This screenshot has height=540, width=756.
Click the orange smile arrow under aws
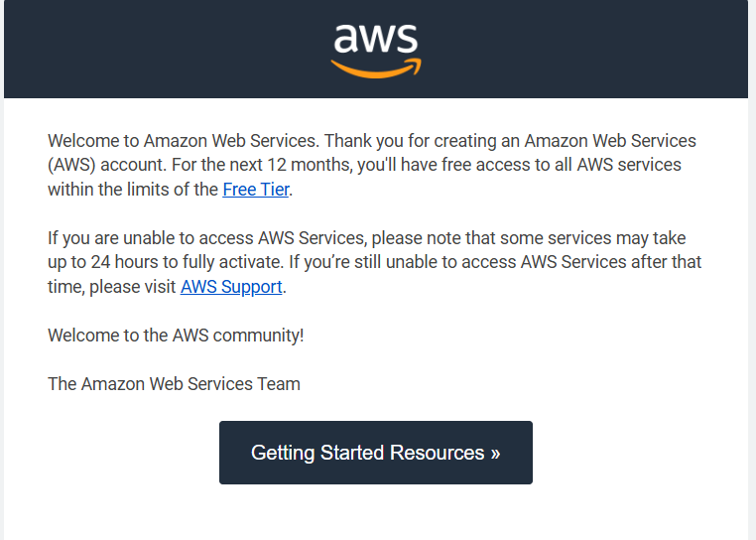click(x=376, y=67)
